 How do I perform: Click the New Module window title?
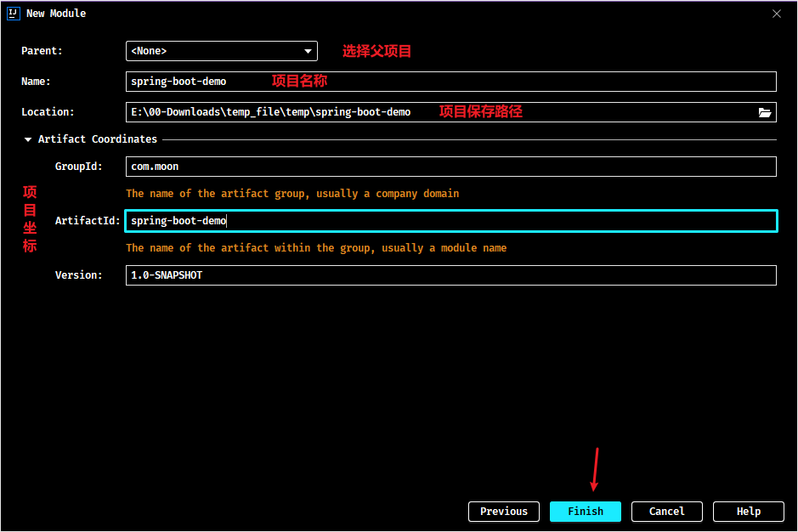[x=56, y=14]
